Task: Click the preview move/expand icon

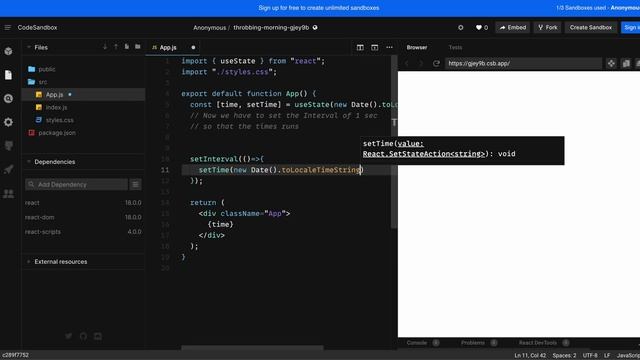Action: [x=611, y=63]
